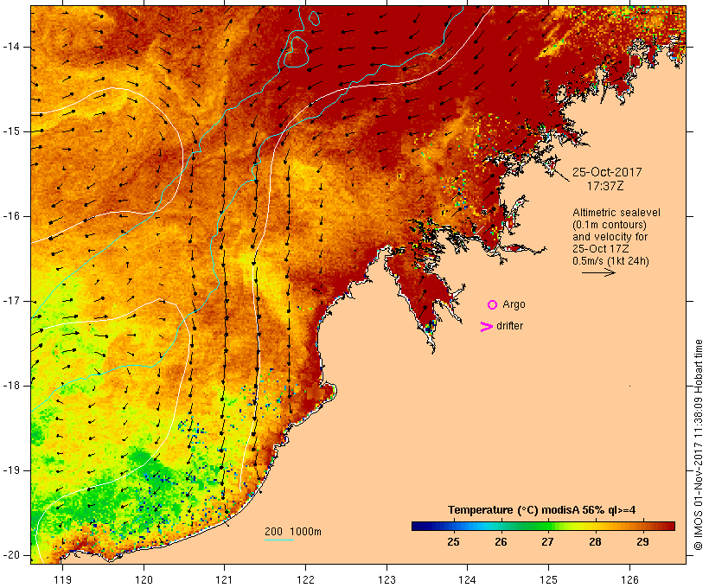Screen dimensions: 709x588
Task: Click the "drifter" legend label
Action: click(509, 326)
